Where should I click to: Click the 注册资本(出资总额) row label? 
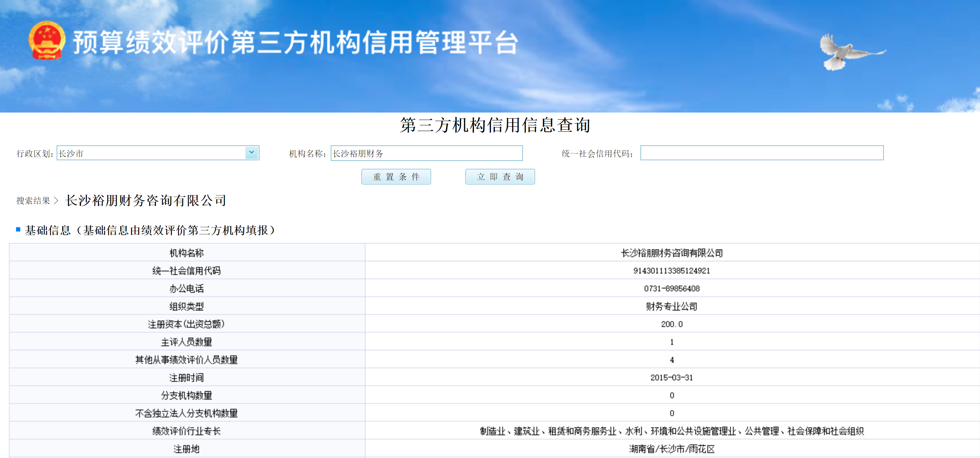coord(187,324)
